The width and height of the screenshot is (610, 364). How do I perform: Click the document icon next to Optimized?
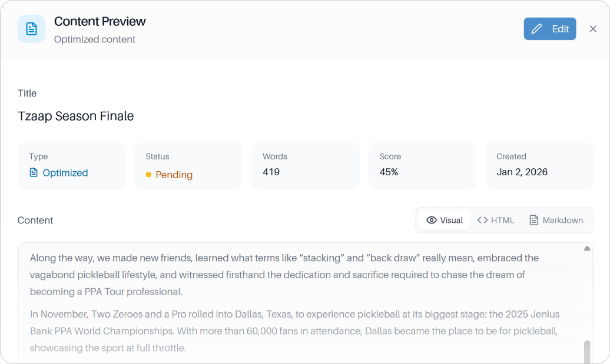tap(34, 173)
